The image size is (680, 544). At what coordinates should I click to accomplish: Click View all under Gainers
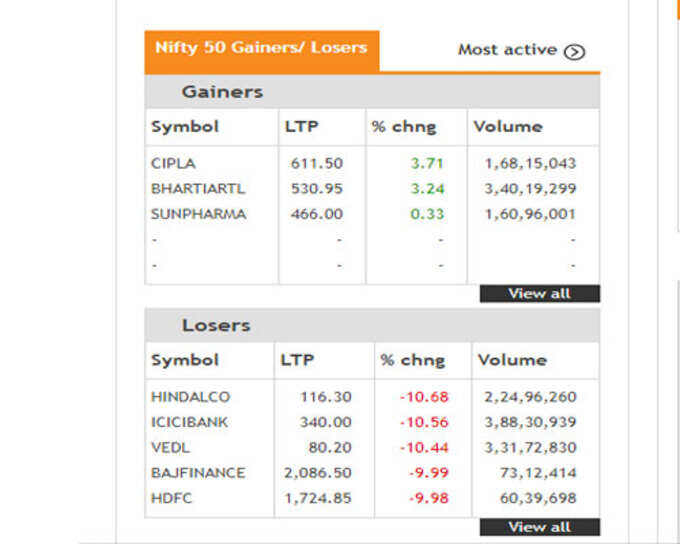coord(540,294)
